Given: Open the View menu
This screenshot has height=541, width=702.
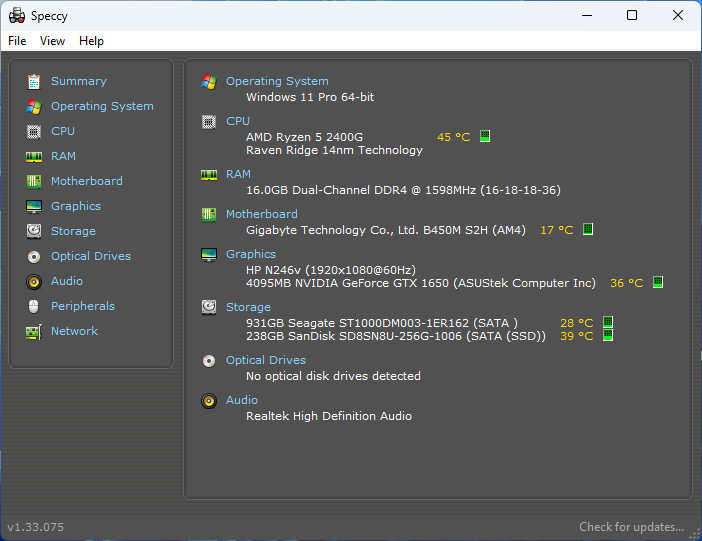Looking at the screenshot, I should 52,41.
